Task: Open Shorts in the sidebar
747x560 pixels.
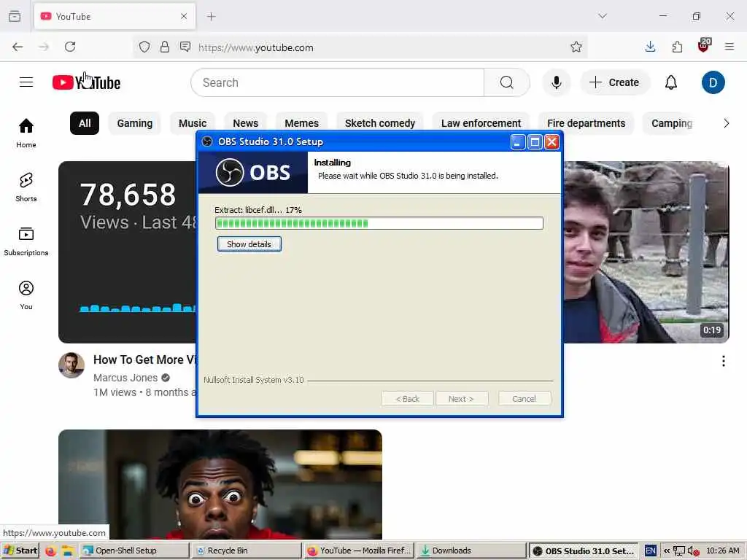Action: 26,187
